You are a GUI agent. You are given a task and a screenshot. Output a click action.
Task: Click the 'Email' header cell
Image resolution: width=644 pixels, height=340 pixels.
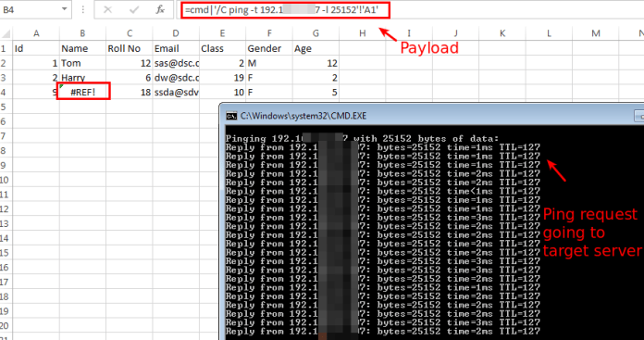click(x=176, y=48)
